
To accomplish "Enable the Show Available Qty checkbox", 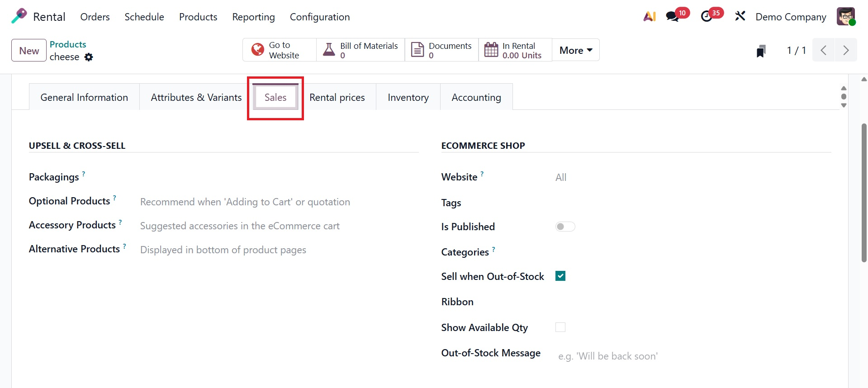I will 560,327.
